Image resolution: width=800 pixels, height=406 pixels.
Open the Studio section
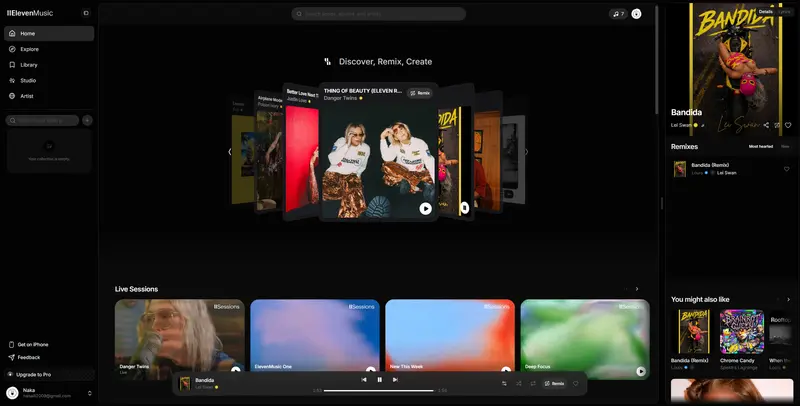click(49, 81)
